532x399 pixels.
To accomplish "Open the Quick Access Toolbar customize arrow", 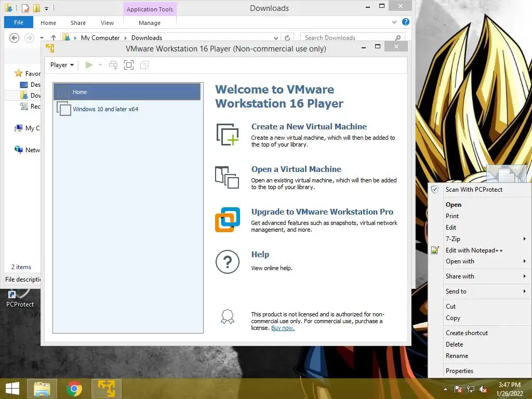I will click(x=46, y=8).
